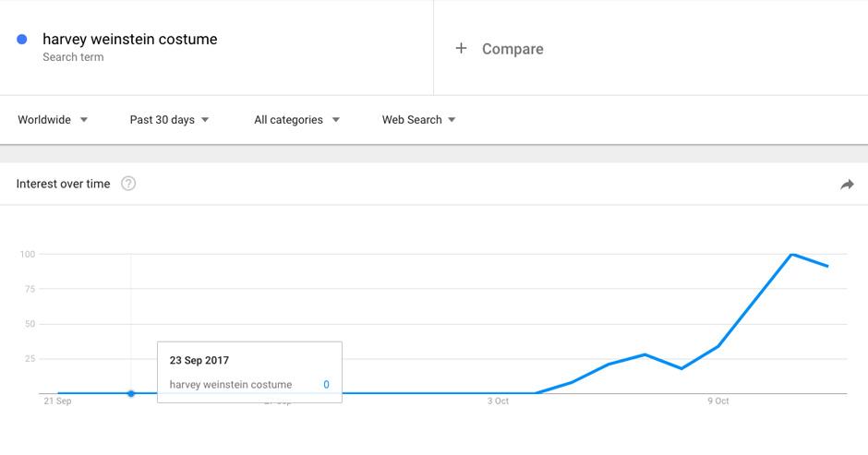Open the All categories dropdown
The width and height of the screenshot is (868, 455).
click(x=296, y=120)
